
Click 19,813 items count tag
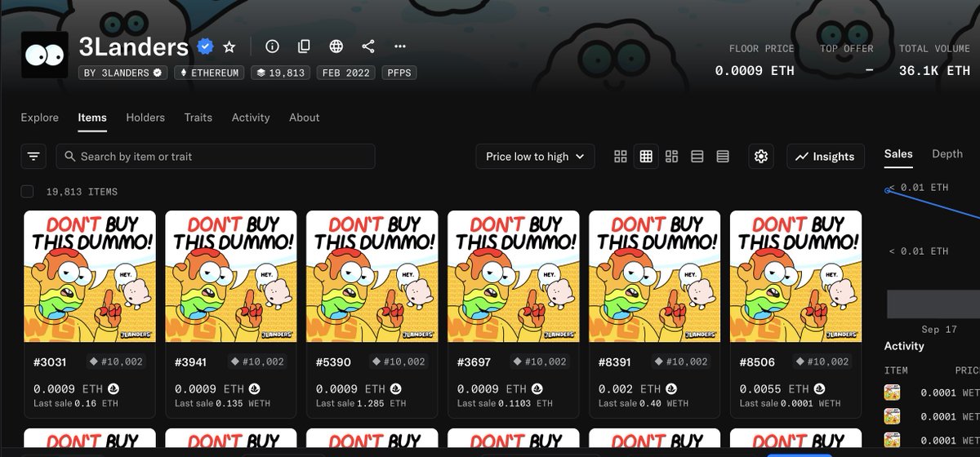pyautogui.click(x=280, y=73)
